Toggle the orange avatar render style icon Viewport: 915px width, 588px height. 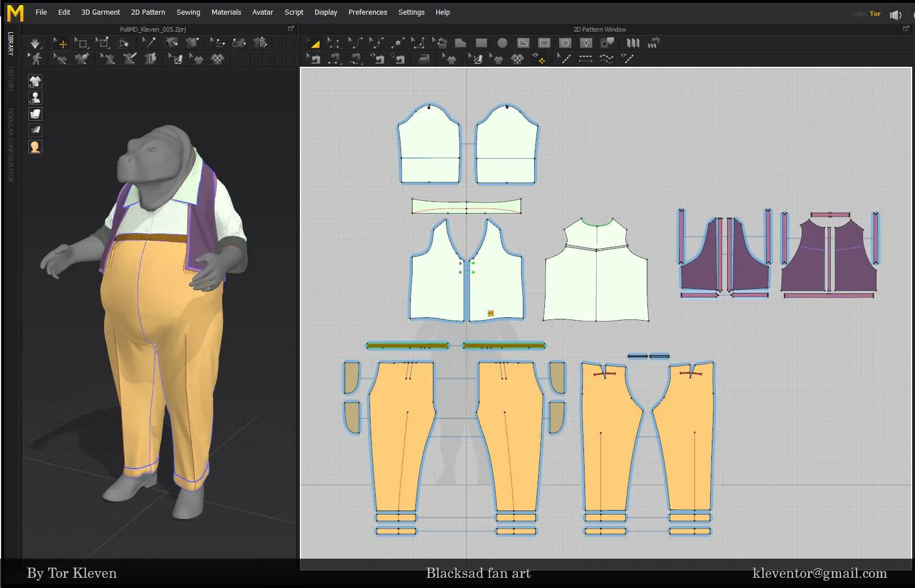35,147
